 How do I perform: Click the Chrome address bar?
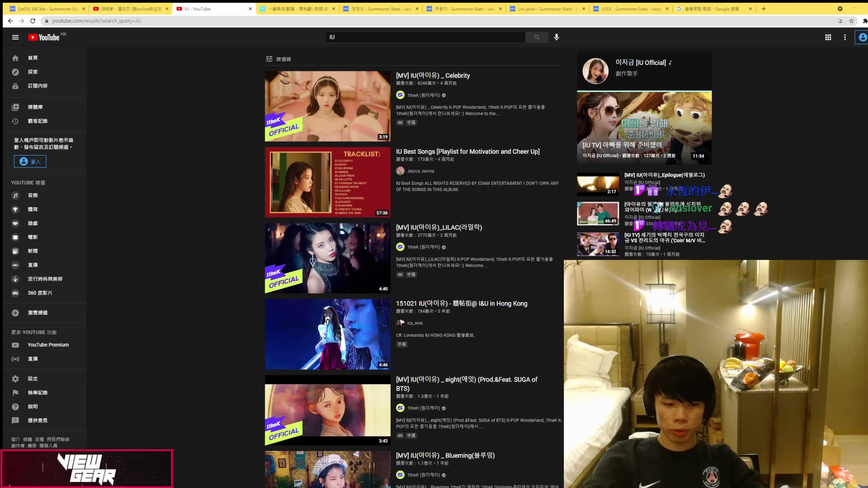441,21
